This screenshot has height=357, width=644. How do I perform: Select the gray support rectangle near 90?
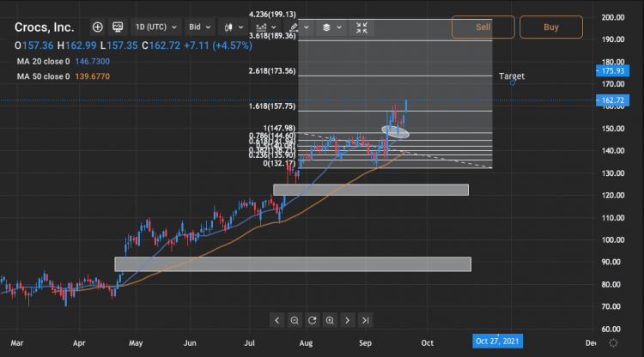(293, 264)
